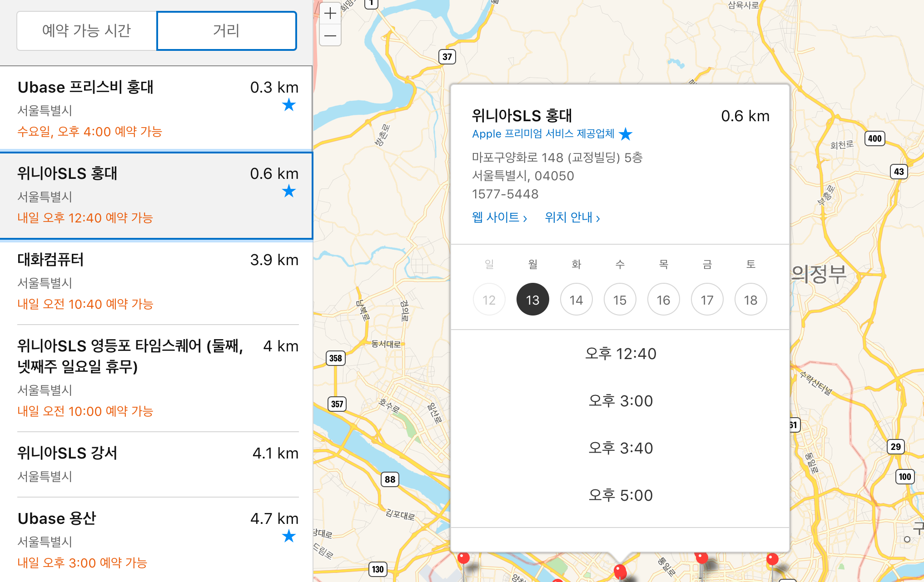Image resolution: width=924 pixels, height=582 pixels.
Task: Select the Ubase 프리스비 홍대 list entry
Action: [156, 108]
